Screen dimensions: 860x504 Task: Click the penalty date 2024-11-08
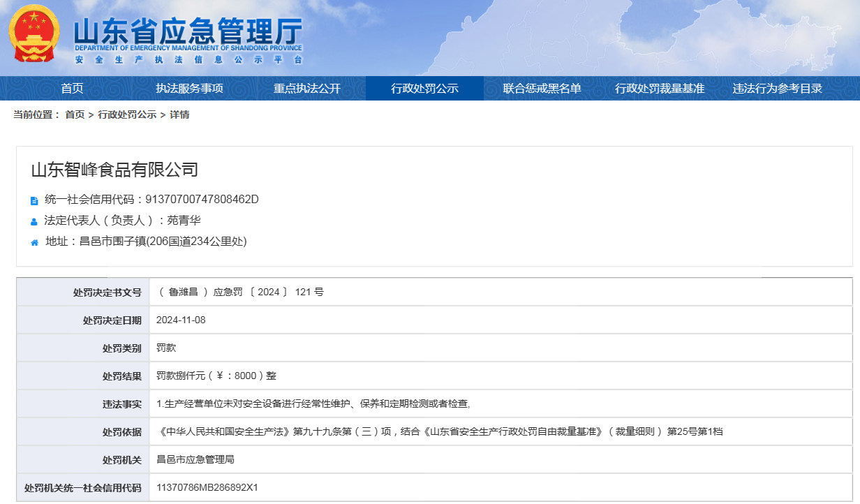point(181,320)
